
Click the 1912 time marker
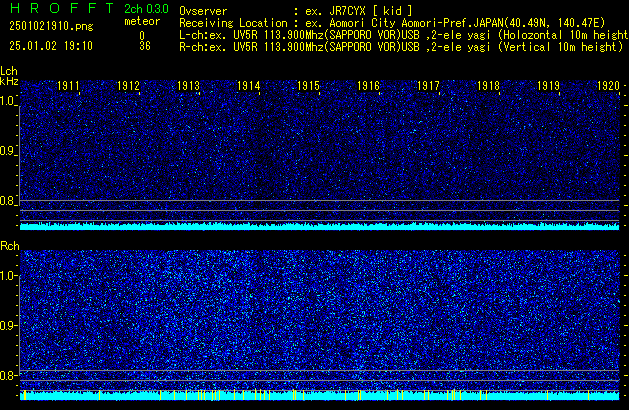128,86
